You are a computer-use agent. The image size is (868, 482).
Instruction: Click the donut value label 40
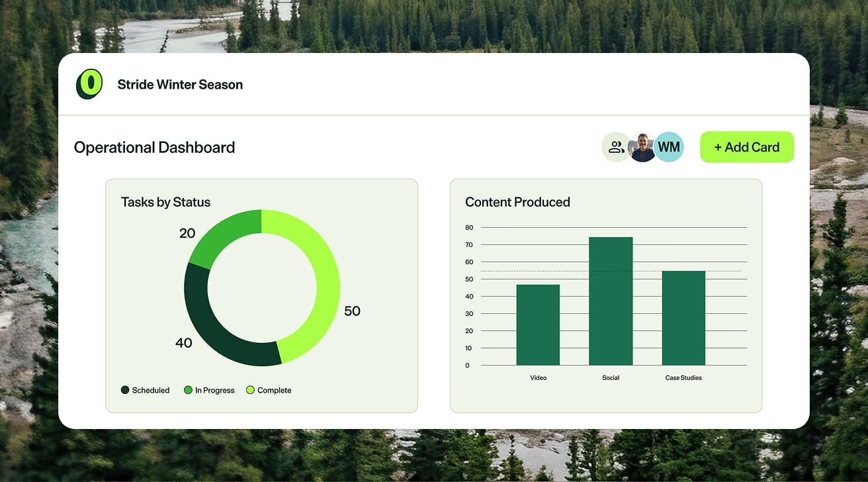[x=184, y=343]
